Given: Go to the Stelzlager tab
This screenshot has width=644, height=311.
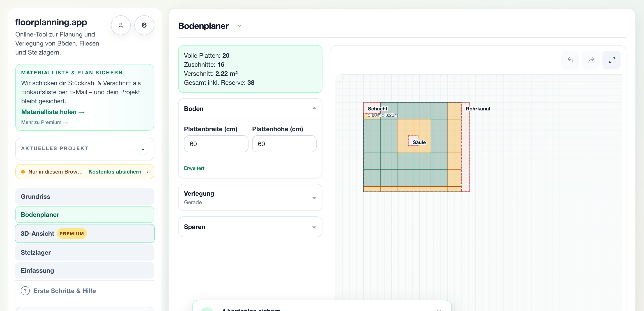Looking at the screenshot, I should coord(85,253).
